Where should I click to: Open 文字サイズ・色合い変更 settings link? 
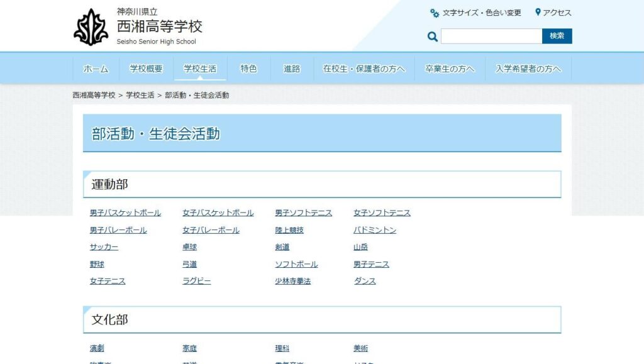click(x=475, y=13)
